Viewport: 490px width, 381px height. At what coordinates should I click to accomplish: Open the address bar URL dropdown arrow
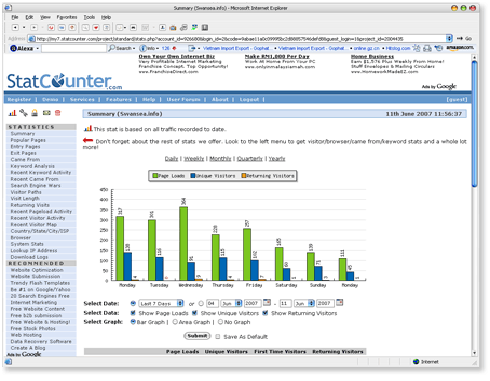449,38
